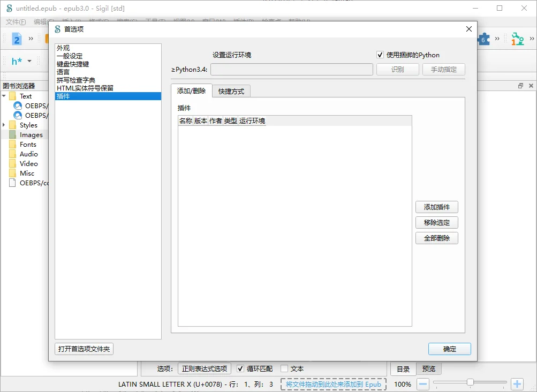This screenshot has height=392, width=537.
Task: Click the 全部删除 button
Action: point(437,238)
